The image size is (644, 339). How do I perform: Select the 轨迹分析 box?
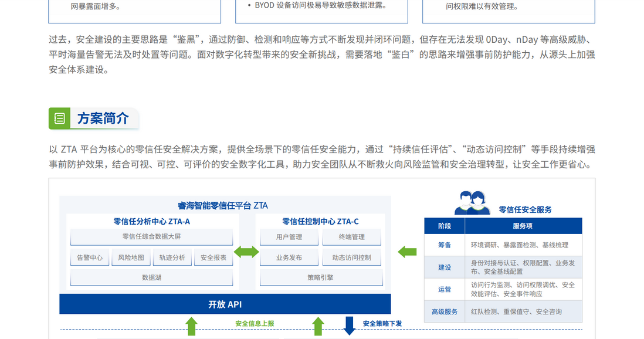[172, 257]
